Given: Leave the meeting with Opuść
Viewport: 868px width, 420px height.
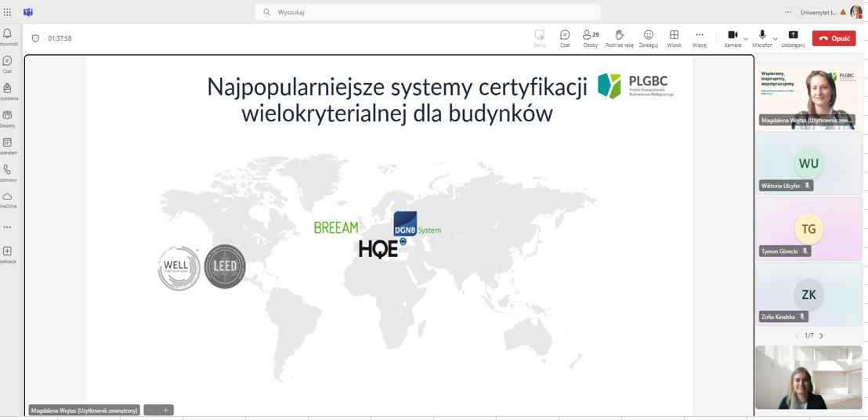Looking at the screenshot, I should 834,38.
